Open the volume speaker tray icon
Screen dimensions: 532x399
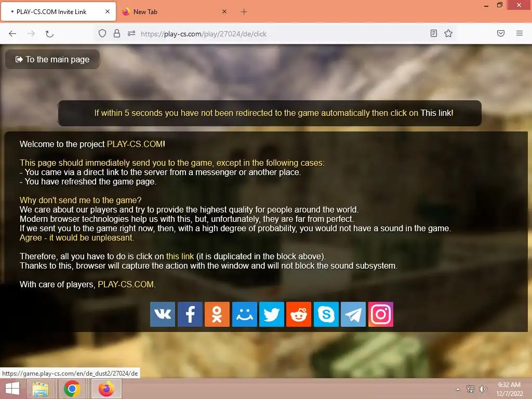pyautogui.click(x=483, y=389)
